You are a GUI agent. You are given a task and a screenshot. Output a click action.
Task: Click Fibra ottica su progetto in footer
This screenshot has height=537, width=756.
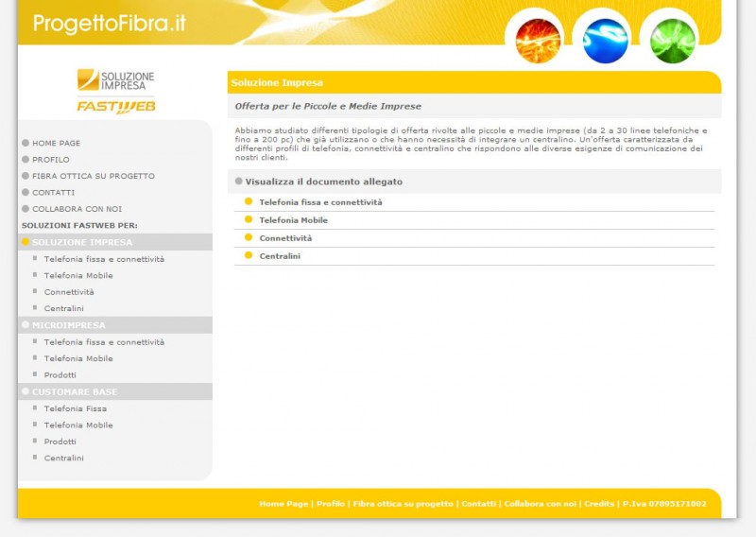point(404,504)
